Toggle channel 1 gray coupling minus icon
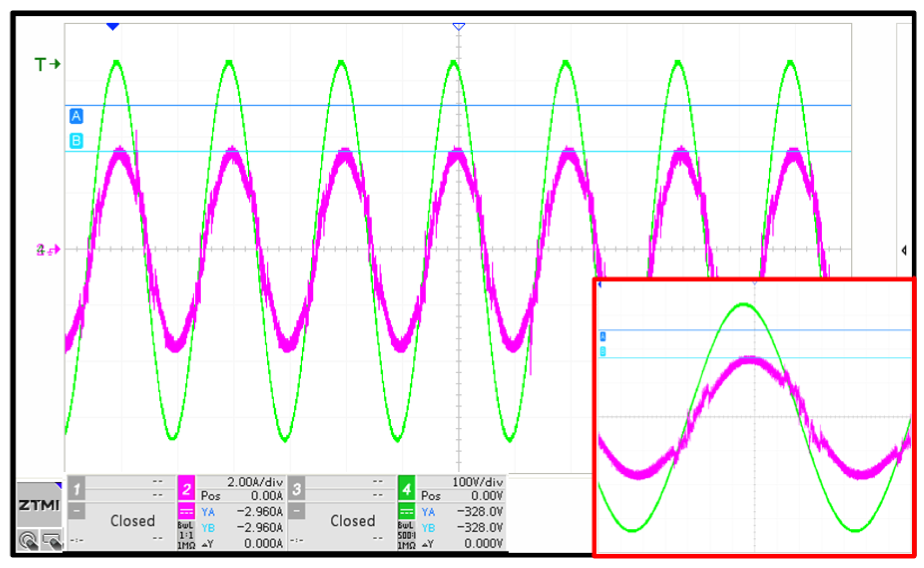Screen dimensions: 924x568 click(77, 512)
